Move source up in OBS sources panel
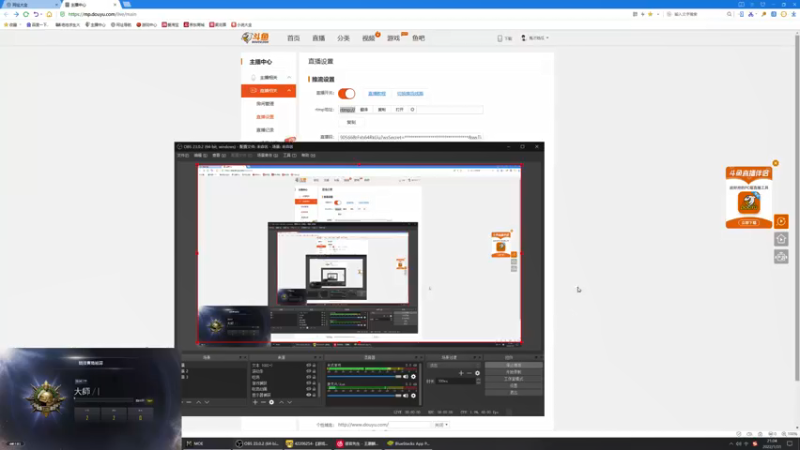The image size is (800, 450). [x=281, y=402]
